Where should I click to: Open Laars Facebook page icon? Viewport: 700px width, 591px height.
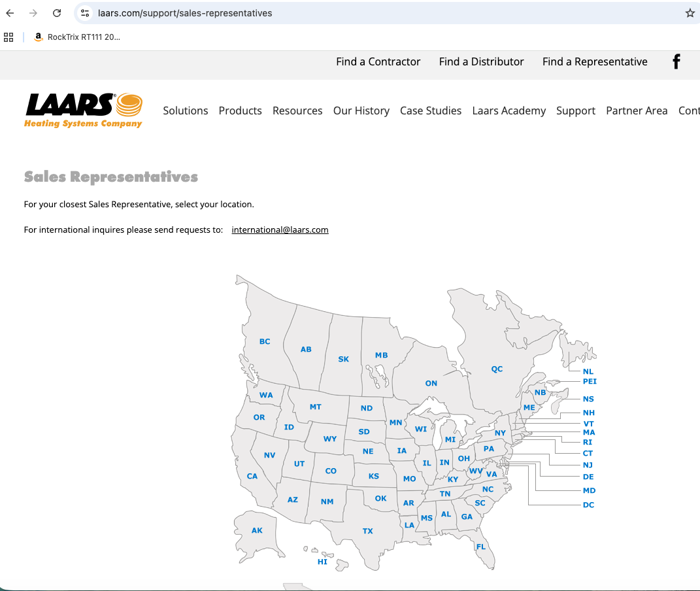point(676,61)
